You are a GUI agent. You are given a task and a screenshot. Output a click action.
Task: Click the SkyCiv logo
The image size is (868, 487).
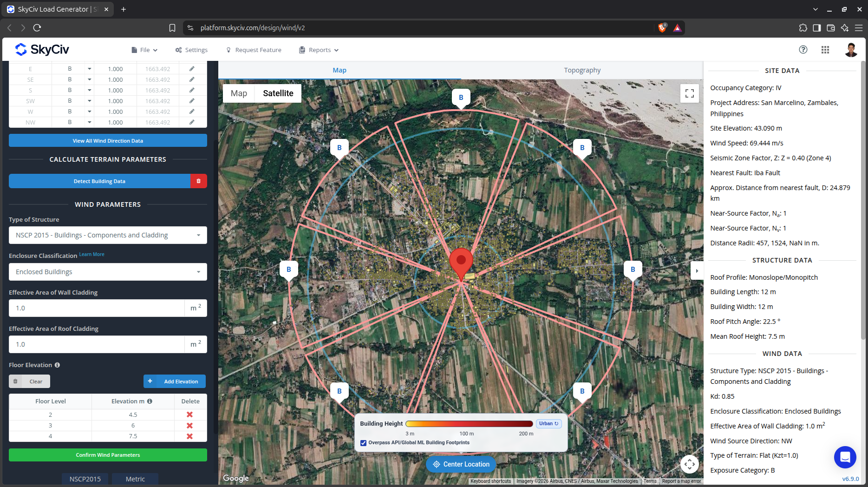tap(42, 49)
